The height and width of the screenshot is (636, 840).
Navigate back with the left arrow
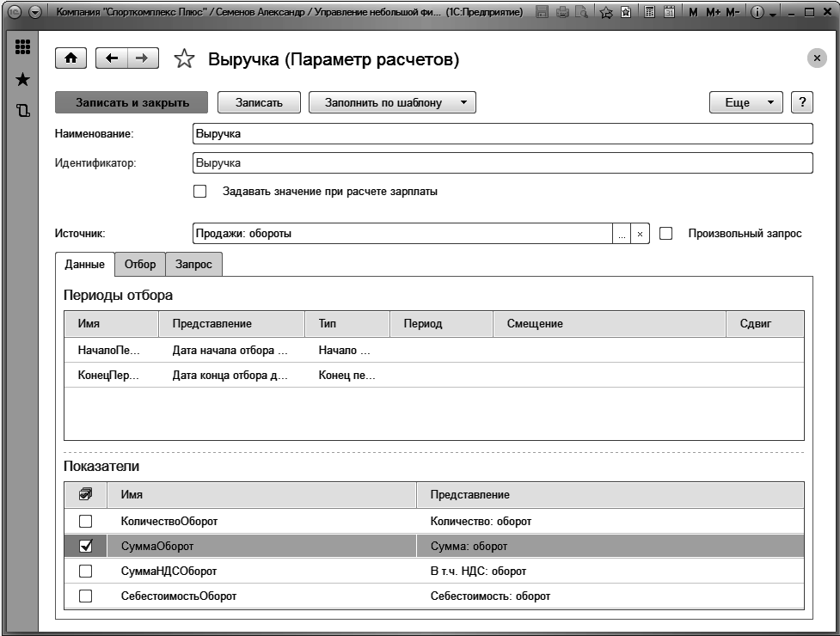[112, 58]
